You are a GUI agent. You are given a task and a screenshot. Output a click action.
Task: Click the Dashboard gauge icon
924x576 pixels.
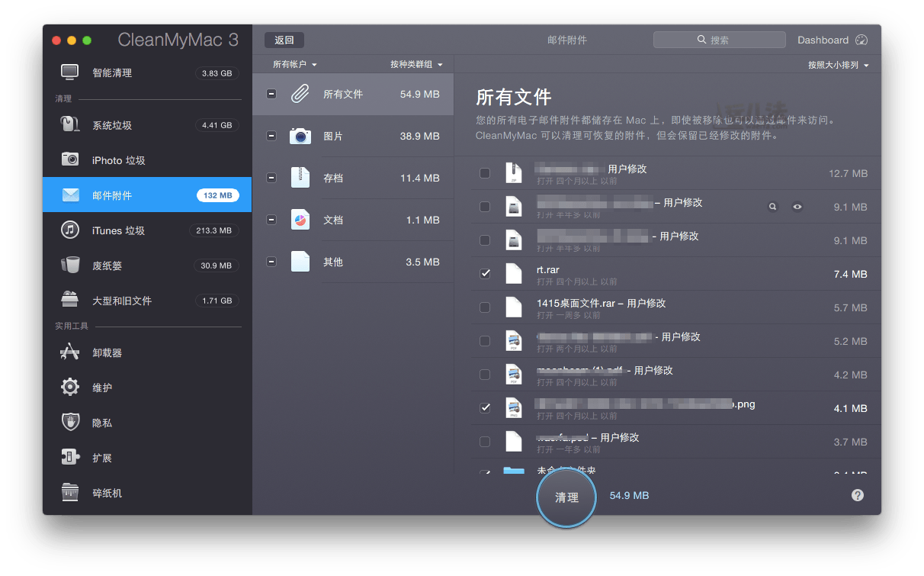click(861, 40)
